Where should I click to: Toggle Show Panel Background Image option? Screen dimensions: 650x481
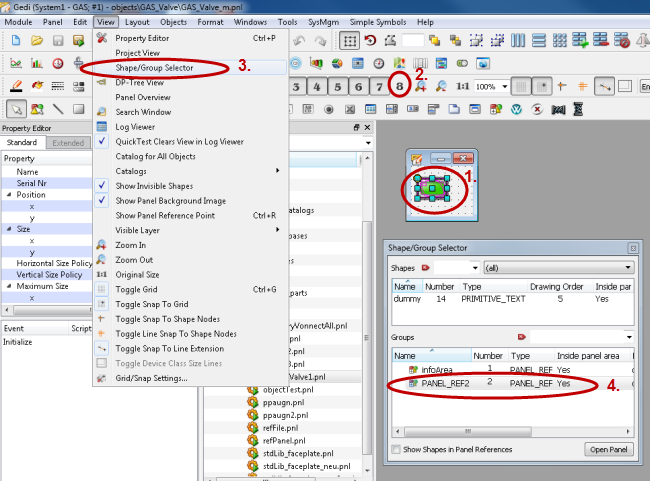click(x=170, y=200)
